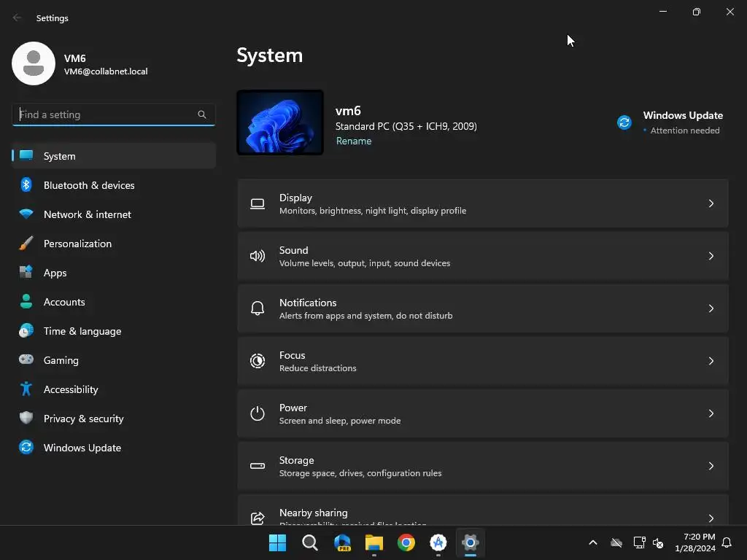Click the Notifications bell icon in System list
The image size is (747, 560).
[258, 308]
